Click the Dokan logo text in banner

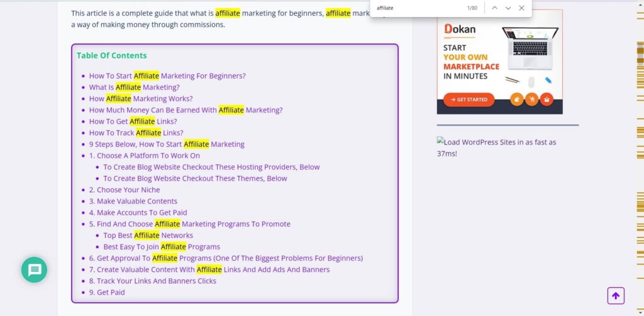tap(460, 29)
